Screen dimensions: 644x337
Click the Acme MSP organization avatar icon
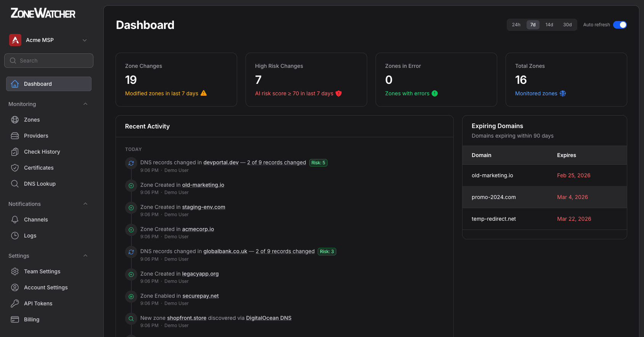coord(15,40)
